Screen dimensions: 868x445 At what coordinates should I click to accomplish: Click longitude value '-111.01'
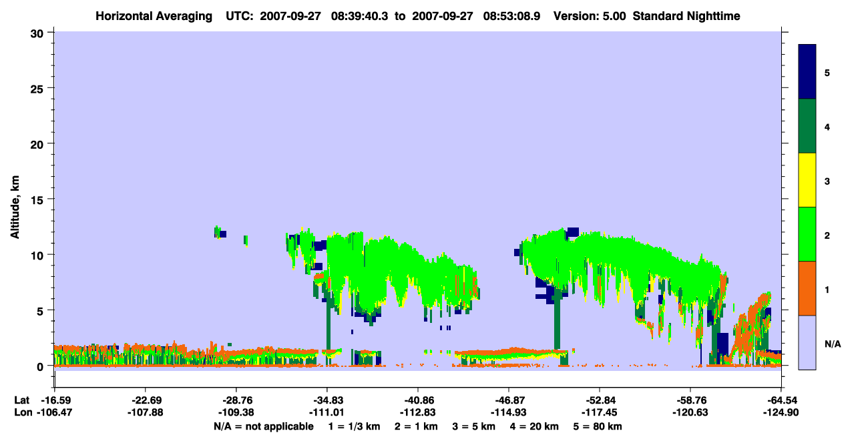pyautogui.click(x=327, y=412)
